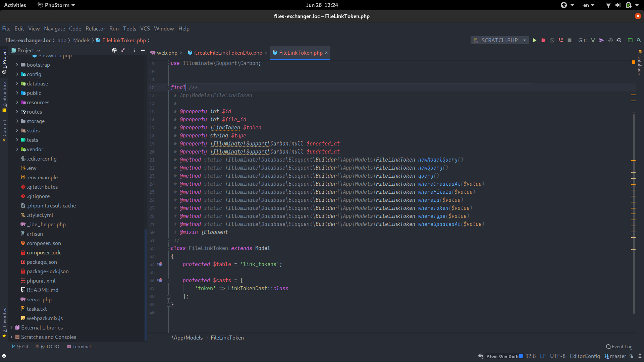
Task: Open the master Git branch widget
Action: click(x=615, y=356)
